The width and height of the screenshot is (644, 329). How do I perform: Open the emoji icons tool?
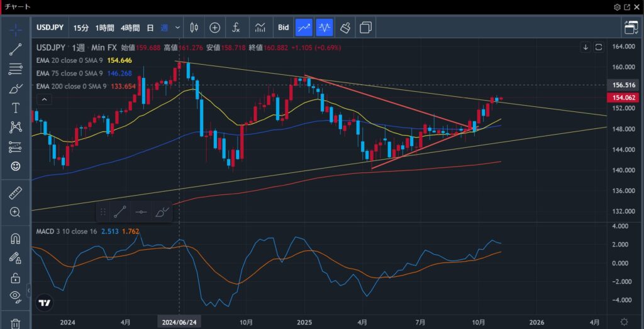16,166
